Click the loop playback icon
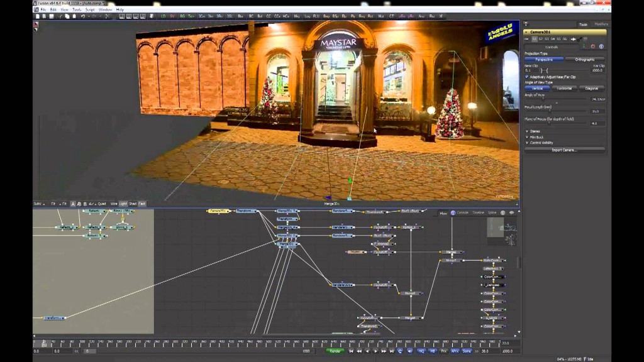Image resolution: width=644 pixels, height=362 pixels. click(399, 351)
